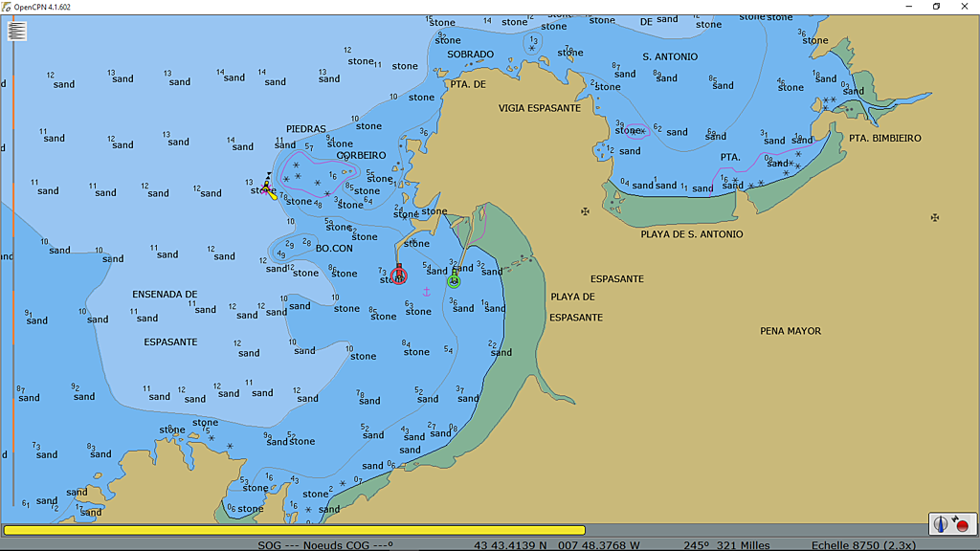Click the PTA. BIMBIEIRO chart label
980x551 pixels.
pyautogui.click(x=884, y=139)
